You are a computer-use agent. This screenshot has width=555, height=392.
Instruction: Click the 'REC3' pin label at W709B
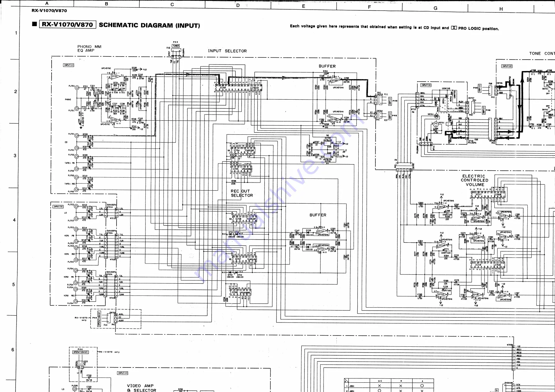[x=519, y=356]
